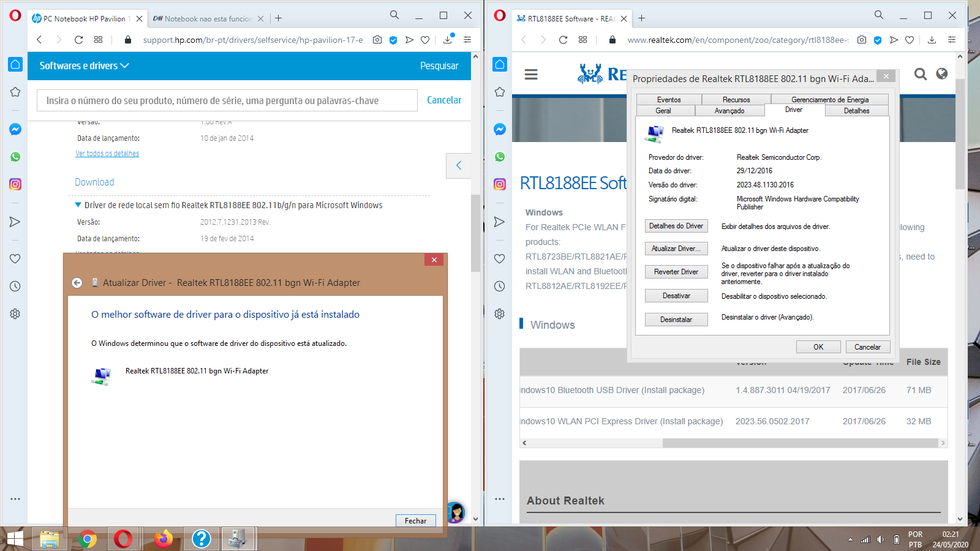Open Chrome from taskbar

pos(88,539)
